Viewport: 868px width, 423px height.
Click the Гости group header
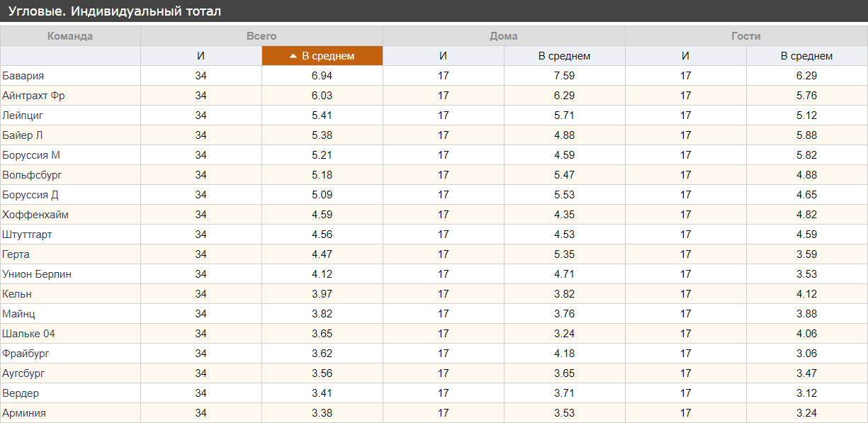pyautogui.click(x=746, y=36)
